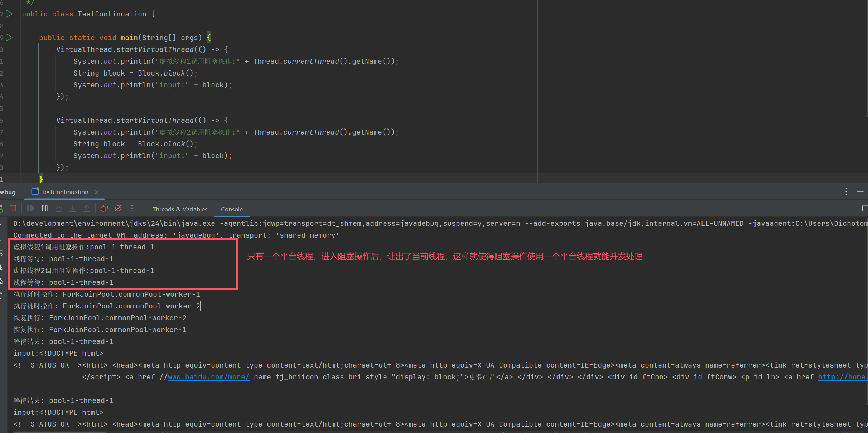Click the Resume Program icon
The width and height of the screenshot is (868, 433).
tap(31, 209)
